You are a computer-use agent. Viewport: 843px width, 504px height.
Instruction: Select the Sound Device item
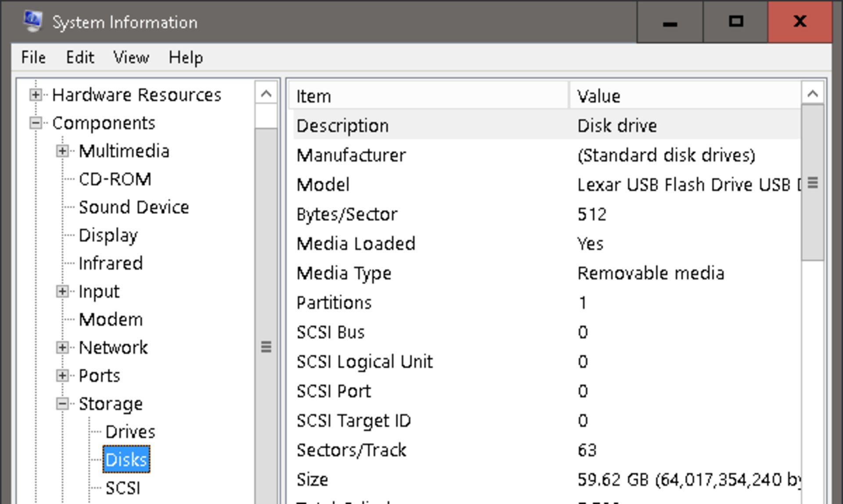[133, 207]
